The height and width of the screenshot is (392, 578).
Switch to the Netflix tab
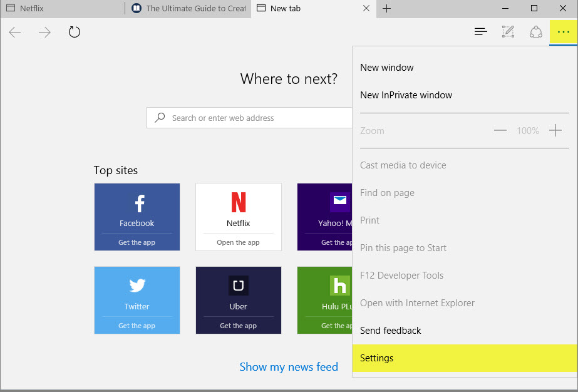[x=63, y=9]
